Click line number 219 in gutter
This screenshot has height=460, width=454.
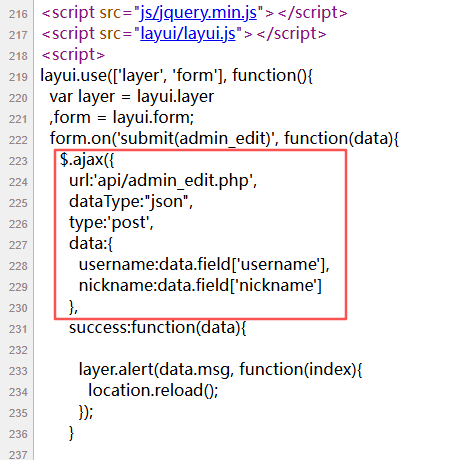[x=18, y=77]
